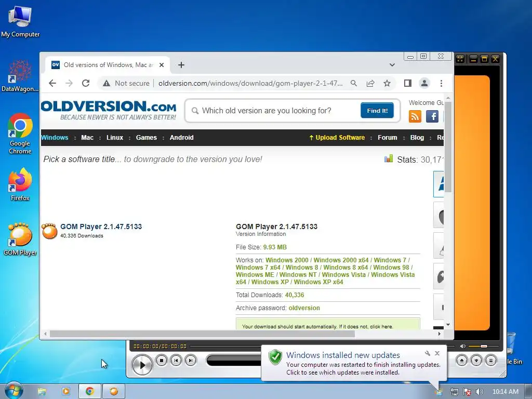Open Linux category in site menu

[x=115, y=137]
